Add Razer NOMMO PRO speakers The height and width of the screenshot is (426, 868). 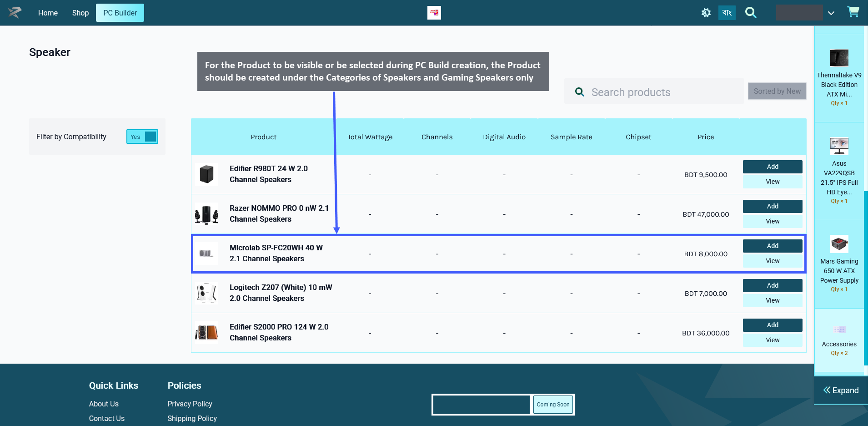coord(773,206)
